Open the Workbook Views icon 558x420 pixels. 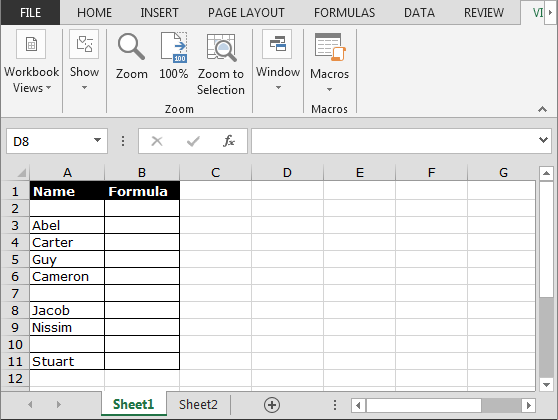[31, 44]
